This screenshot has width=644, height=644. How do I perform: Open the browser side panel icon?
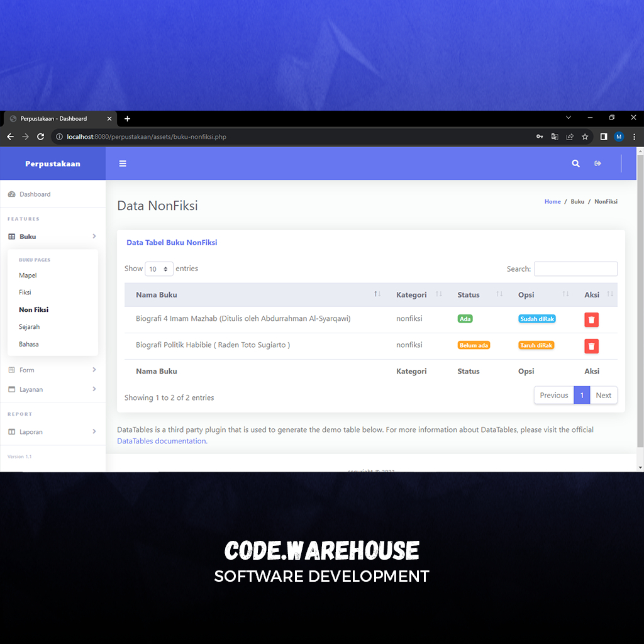click(603, 136)
